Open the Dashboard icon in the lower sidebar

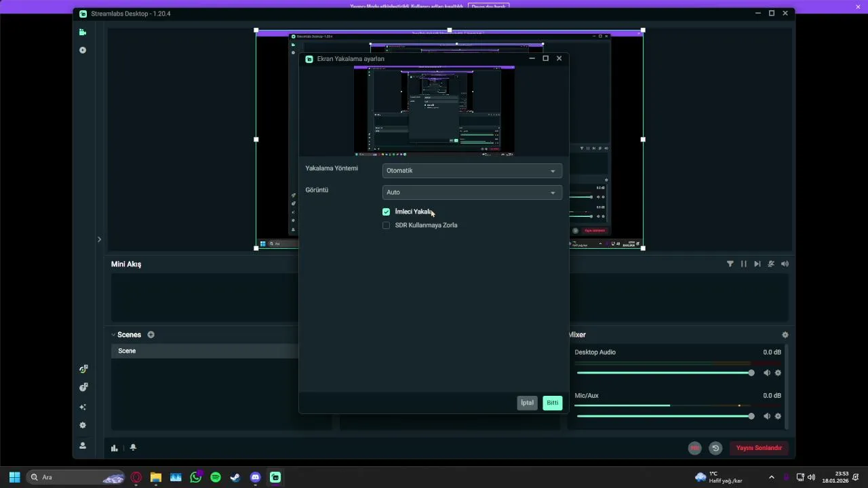[x=83, y=369]
